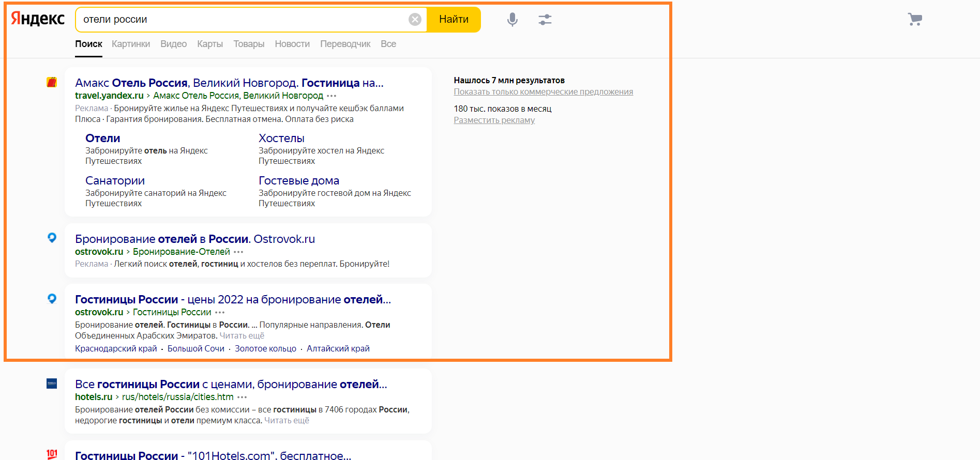Click favicon beside Гостиницы России ostrovok result
The image size is (980, 460).
52,299
